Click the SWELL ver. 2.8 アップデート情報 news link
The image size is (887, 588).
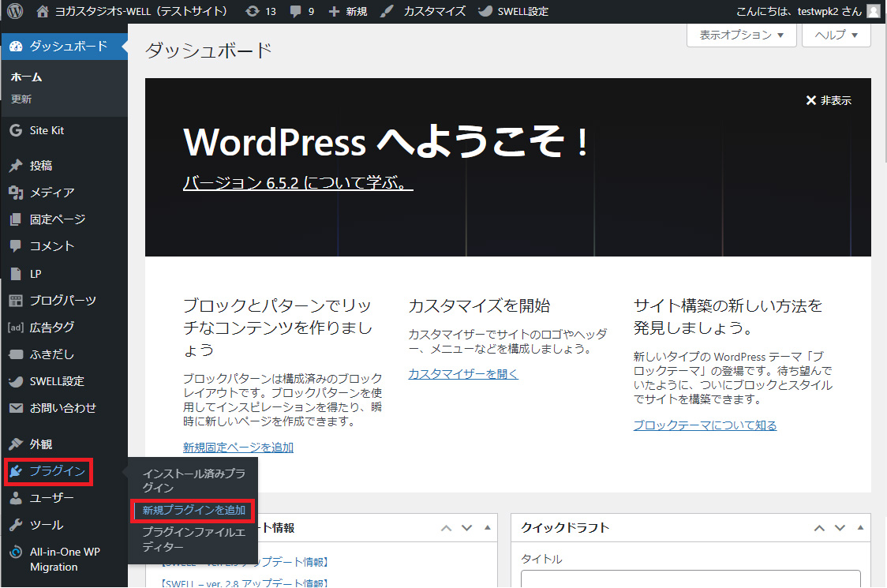(x=245, y=583)
